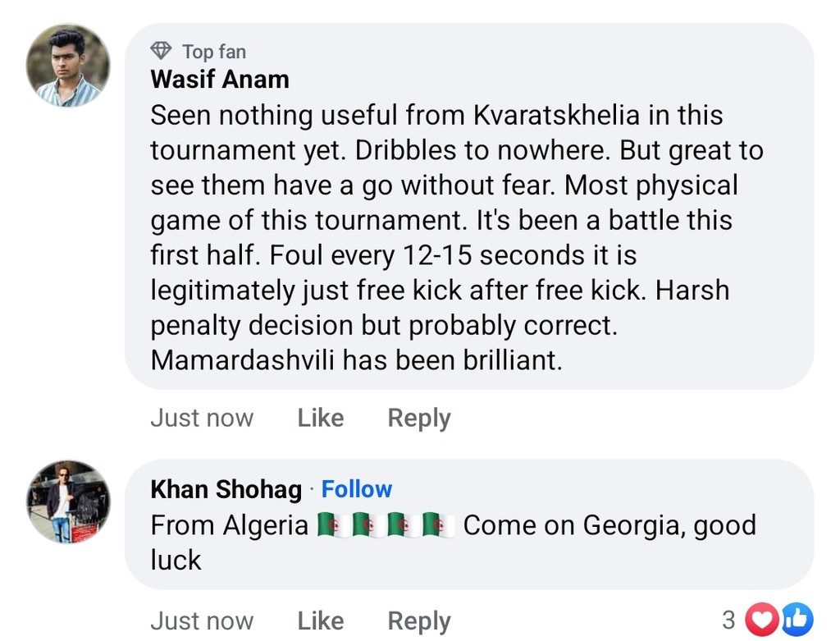Viewport: 840px width, 641px height.
Task: Open Wasif Anam's profile picture
Action: pyautogui.click(x=68, y=65)
